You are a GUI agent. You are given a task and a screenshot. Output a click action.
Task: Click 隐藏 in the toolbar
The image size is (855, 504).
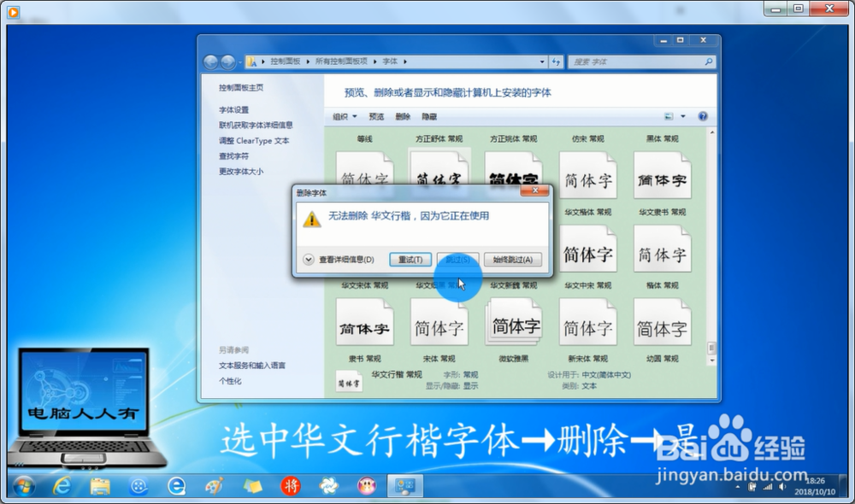coord(429,116)
